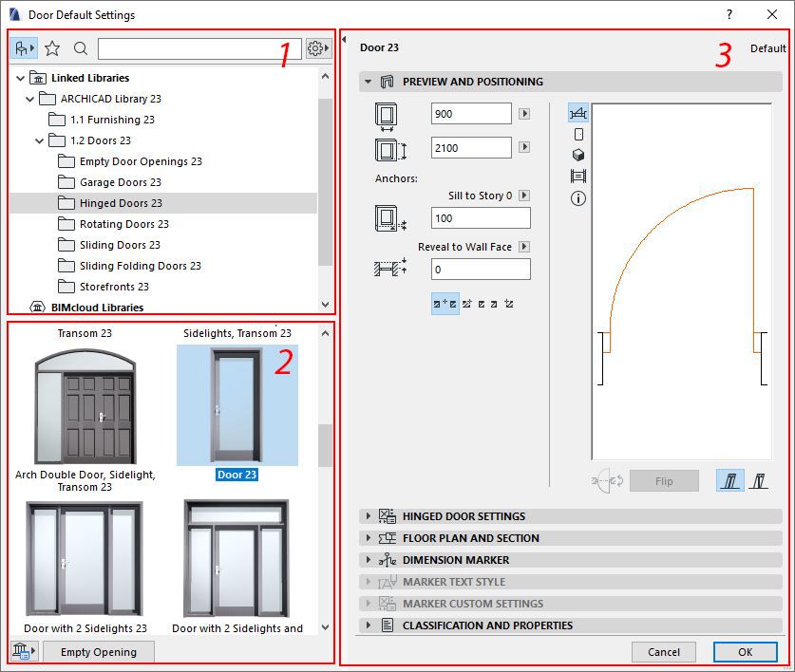The width and height of the screenshot is (795, 672).
Task: Select Storefronts 23 folder
Action: click(x=104, y=287)
